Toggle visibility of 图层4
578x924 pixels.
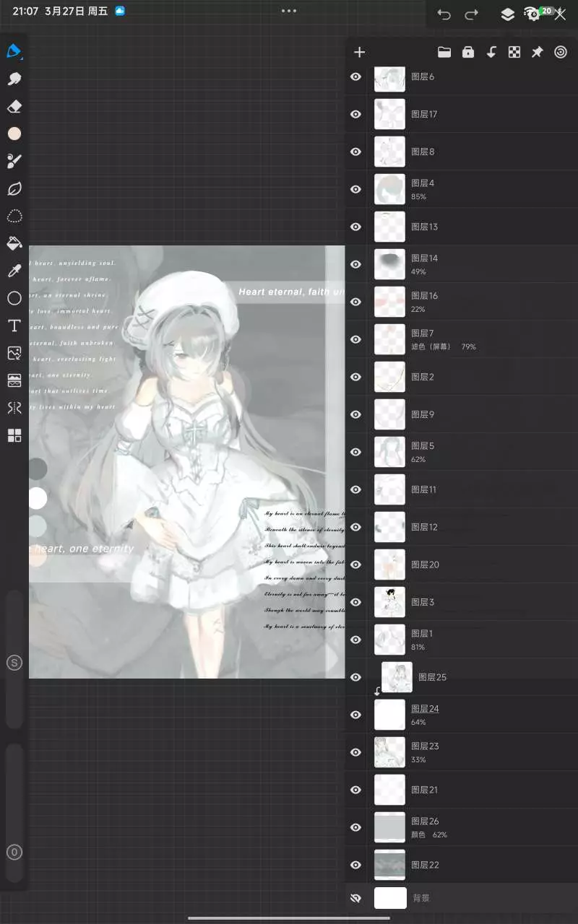355,189
